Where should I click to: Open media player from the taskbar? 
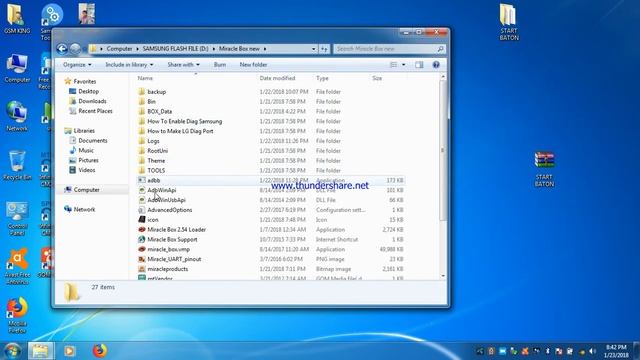coord(69,351)
